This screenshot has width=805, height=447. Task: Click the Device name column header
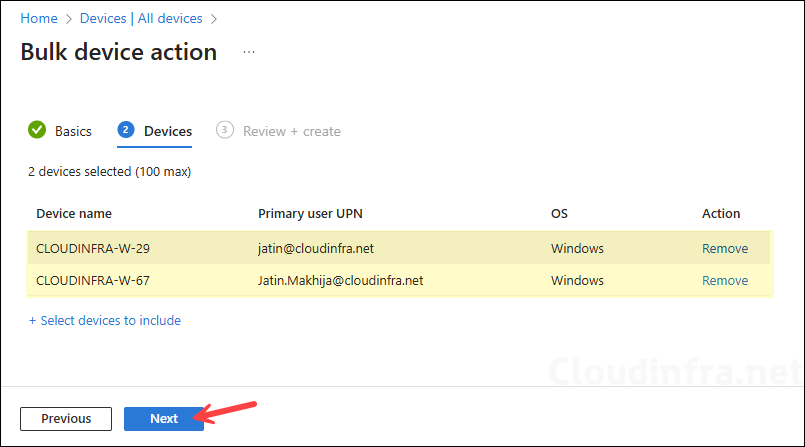74,213
